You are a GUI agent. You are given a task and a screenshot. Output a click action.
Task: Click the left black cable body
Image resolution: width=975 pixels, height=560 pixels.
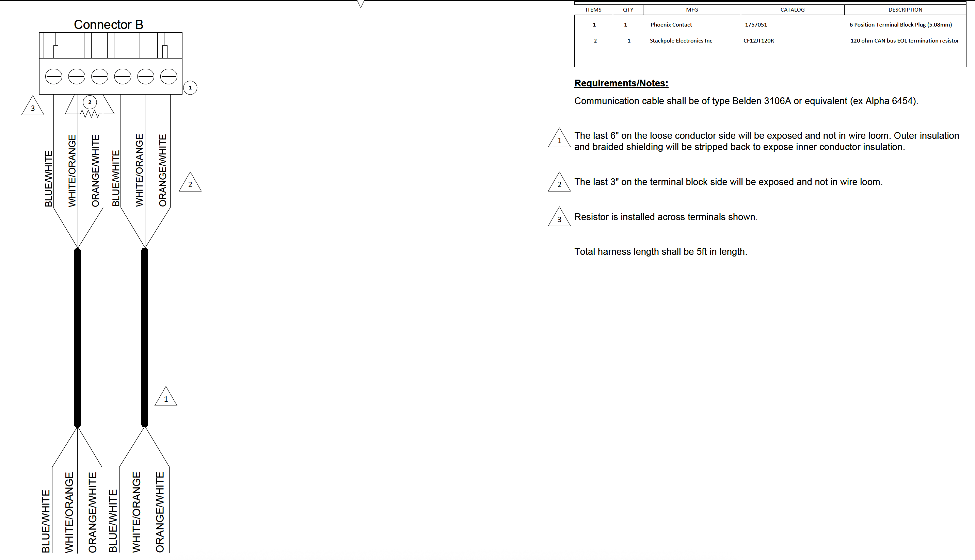[77, 338]
